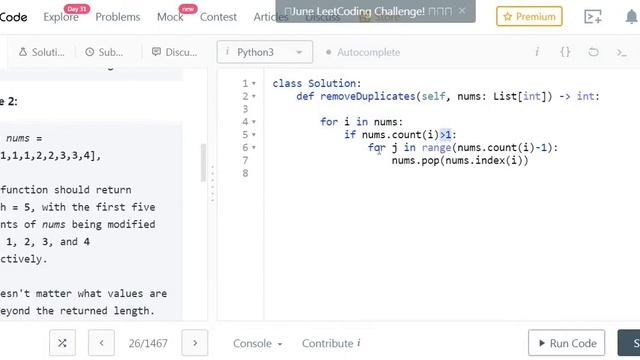640x360 pixels.
Task: Click the 'class Solution:' code line
Action: (x=317, y=83)
